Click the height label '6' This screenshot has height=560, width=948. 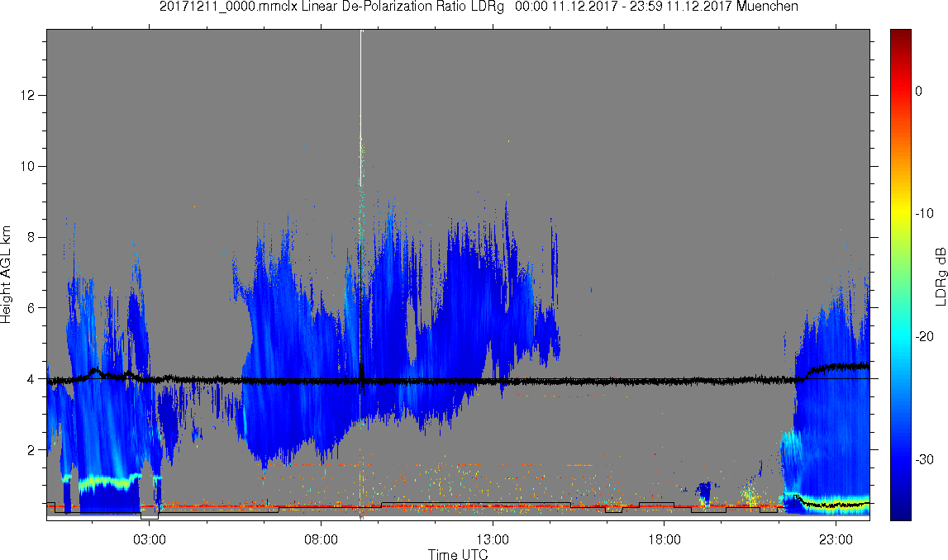pyautogui.click(x=31, y=308)
